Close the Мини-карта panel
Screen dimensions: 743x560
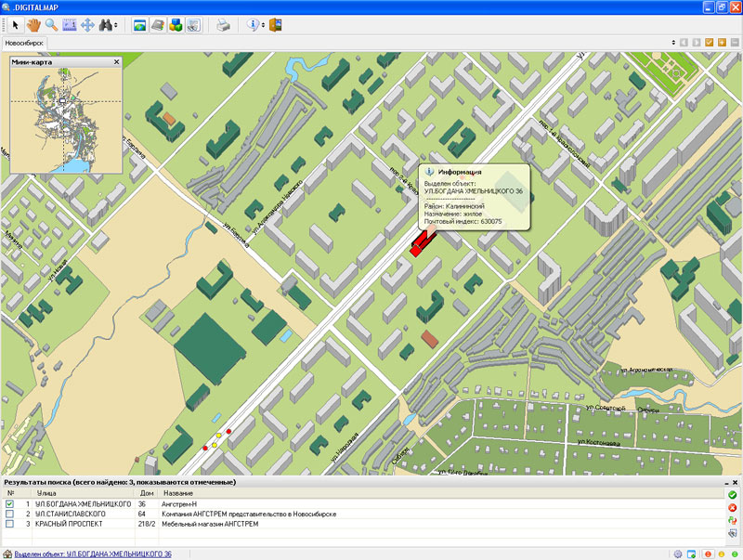click(x=116, y=62)
